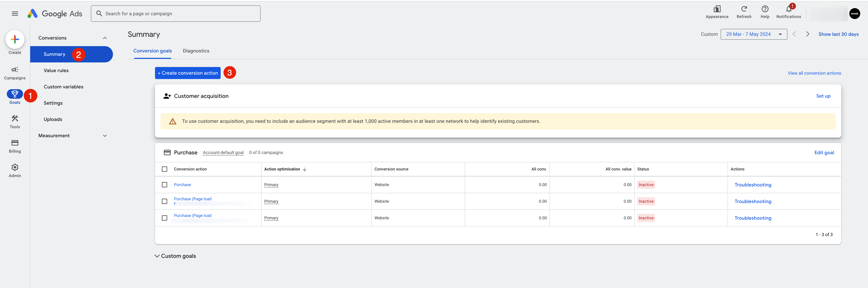The width and height of the screenshot is (868, 288).
Task: Select all conversion actions header checkbox
Action: pos(165,169)
